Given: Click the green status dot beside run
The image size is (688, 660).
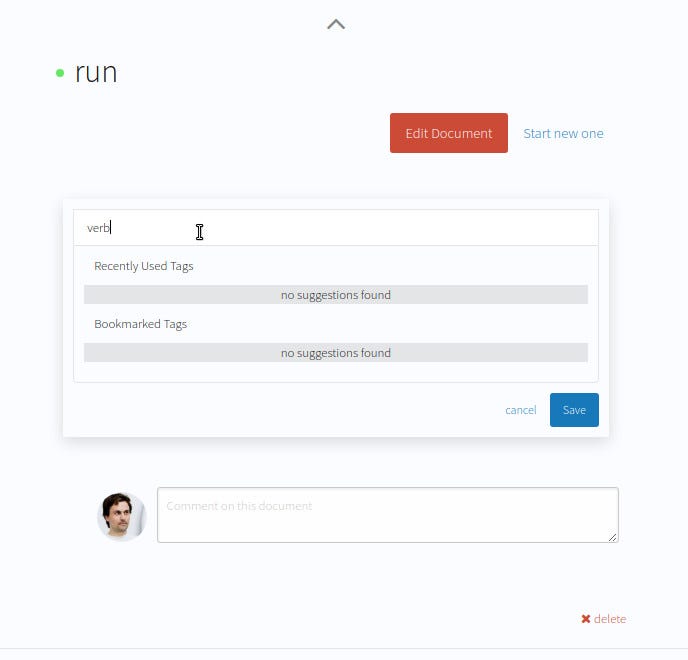Looking at the screenshot, I should pyautogui.click(x=60, y=73).
